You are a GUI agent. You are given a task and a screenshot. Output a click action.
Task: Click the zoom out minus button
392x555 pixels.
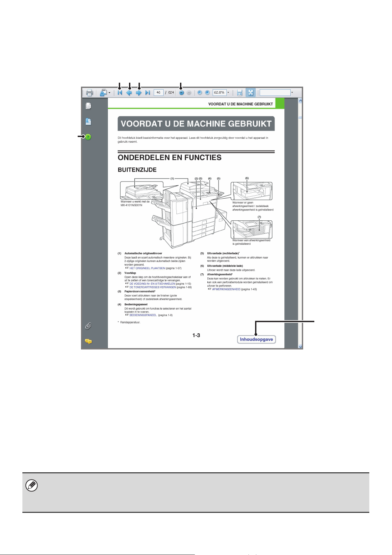[199, 93]
